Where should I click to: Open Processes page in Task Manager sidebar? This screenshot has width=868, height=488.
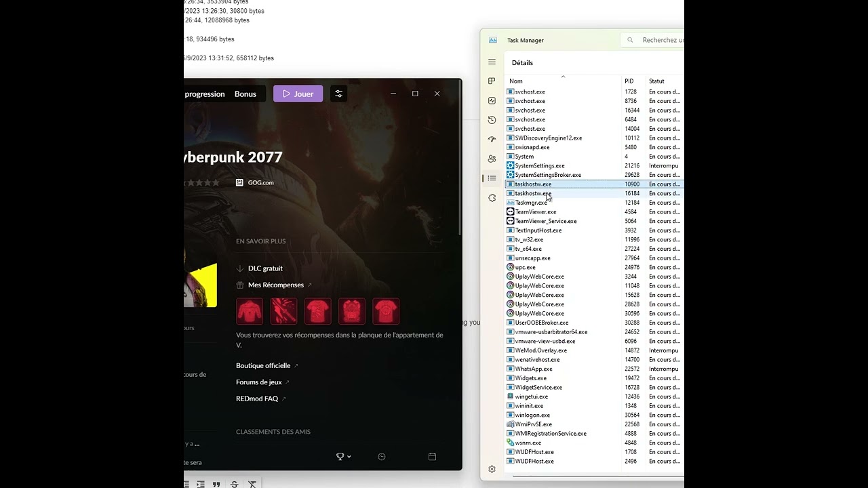[x=492, y=81]
